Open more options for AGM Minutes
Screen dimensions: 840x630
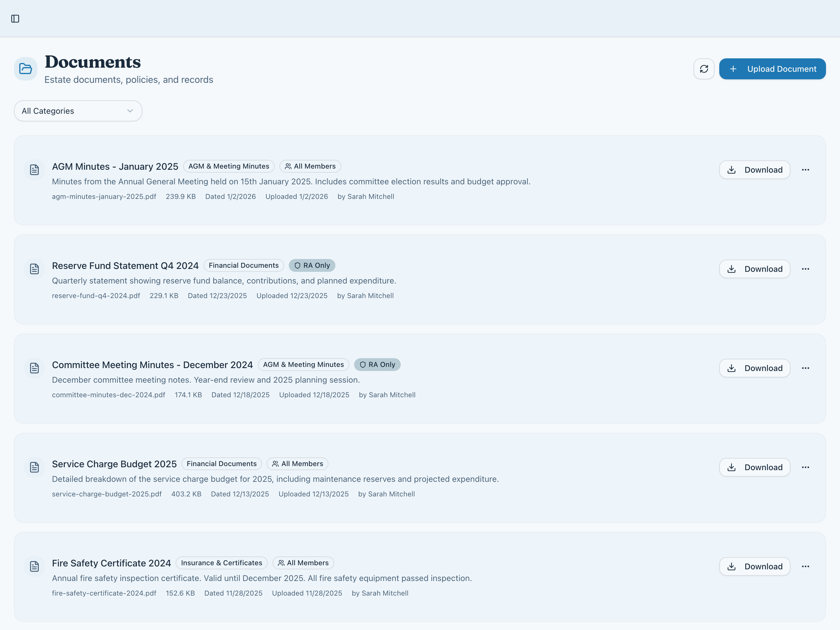coord(805,170)
